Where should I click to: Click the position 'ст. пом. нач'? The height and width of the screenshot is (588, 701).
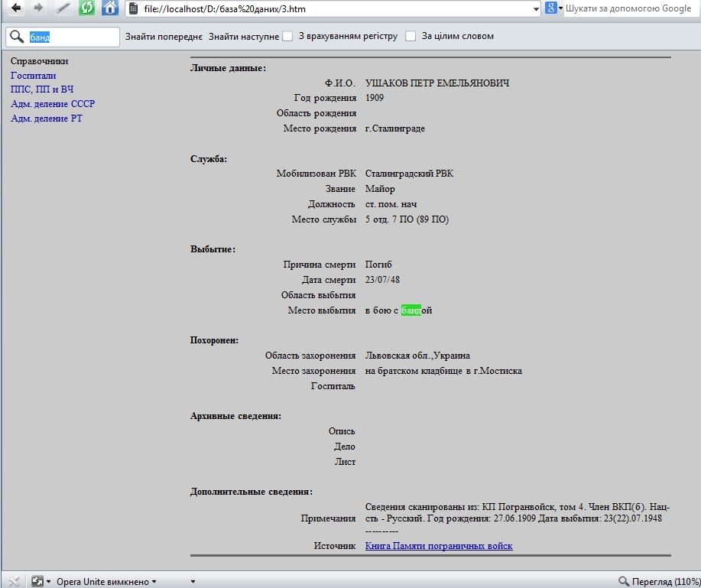point(391,204)
